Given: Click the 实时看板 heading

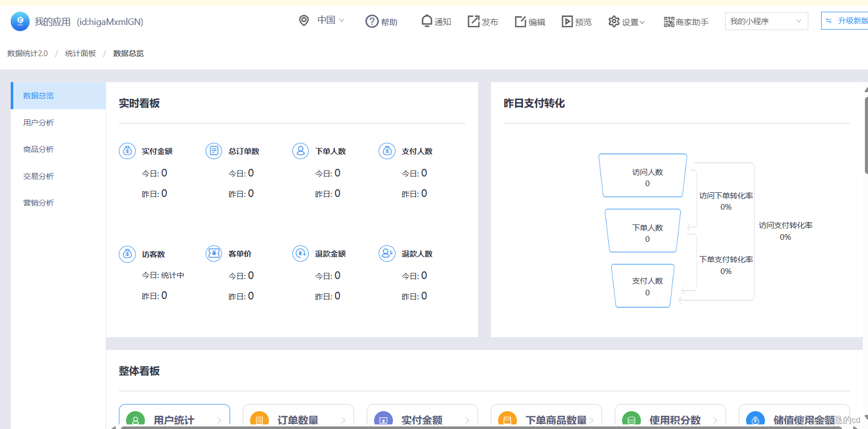Looking at the screenshot, I should pos(139,104).
